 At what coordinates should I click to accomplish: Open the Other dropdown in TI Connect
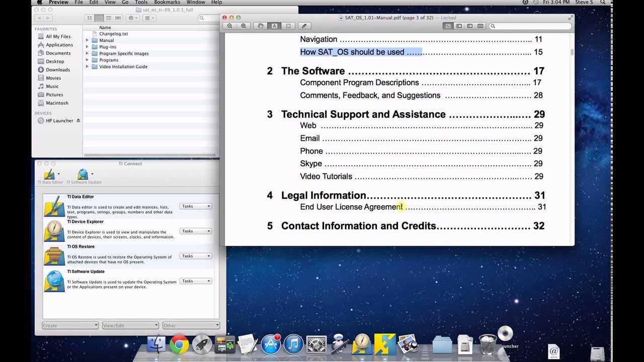point(191,325)
